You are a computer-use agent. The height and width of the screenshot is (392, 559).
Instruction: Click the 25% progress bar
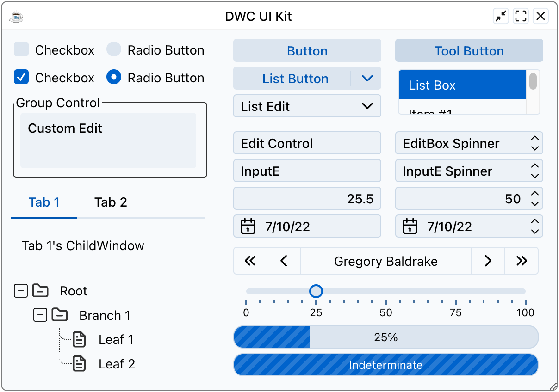click(386, 337)
